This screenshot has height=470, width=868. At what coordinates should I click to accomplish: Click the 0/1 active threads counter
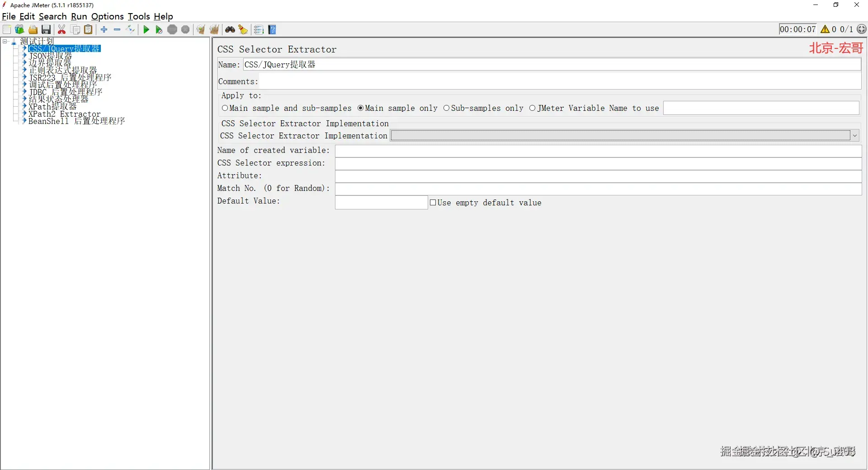click(846, 29)
